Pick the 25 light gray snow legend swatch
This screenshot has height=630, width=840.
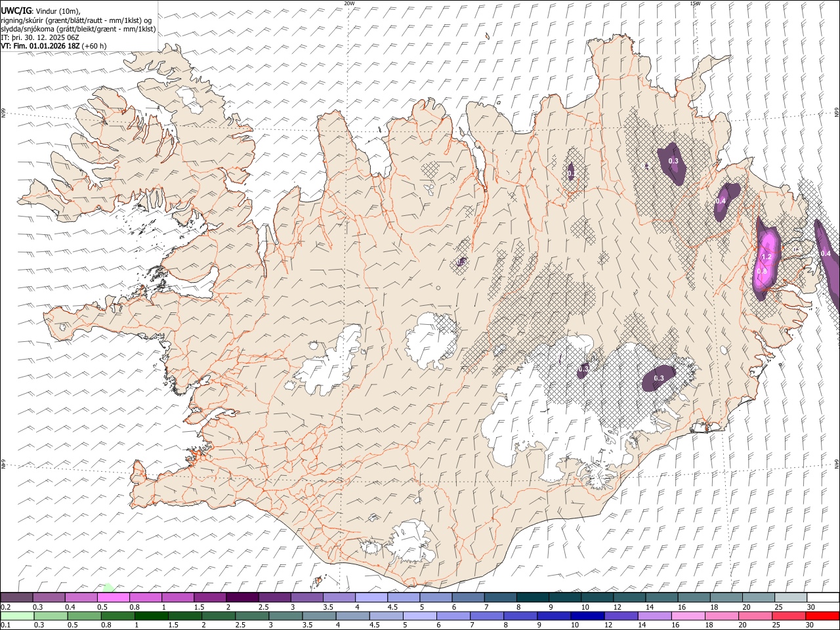point(791,597)
